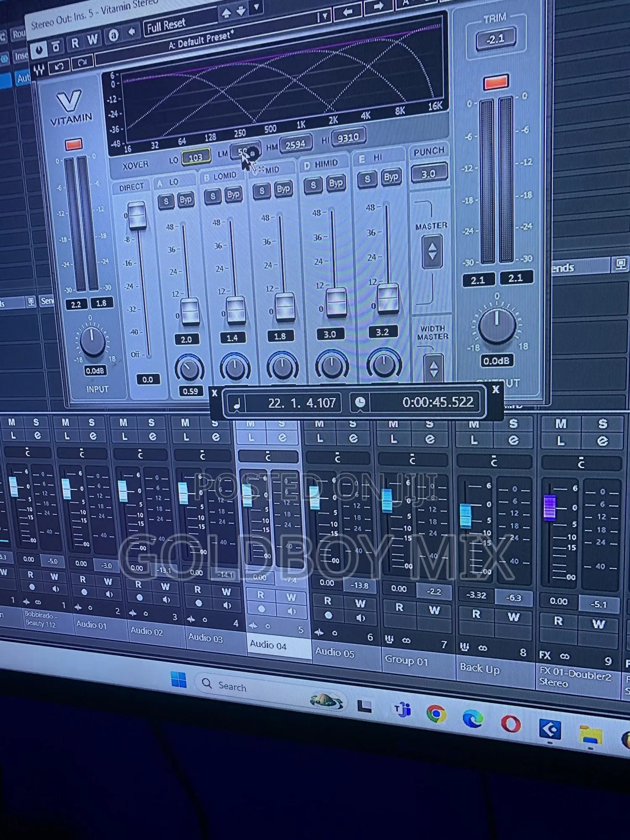Click record enable on Audio 01
Viewport: 630px width, 840px height.
click(x=84, y=593)
